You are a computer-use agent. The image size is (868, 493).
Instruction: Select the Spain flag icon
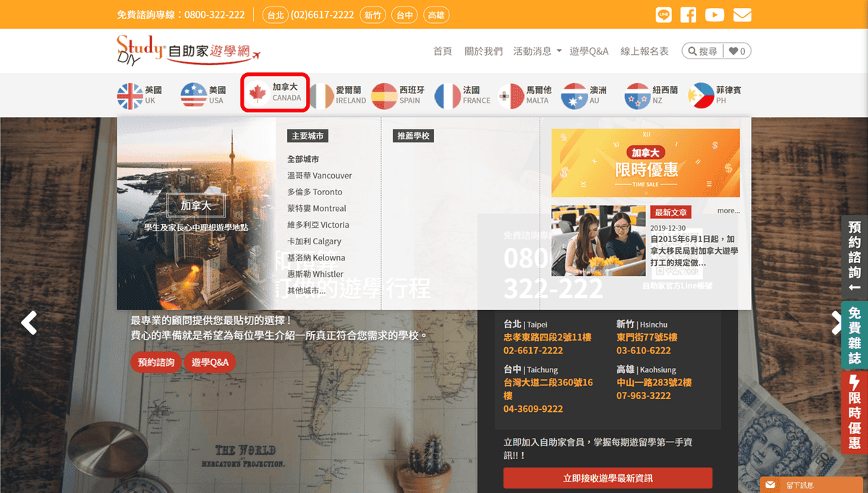click(x=384, y=95)
